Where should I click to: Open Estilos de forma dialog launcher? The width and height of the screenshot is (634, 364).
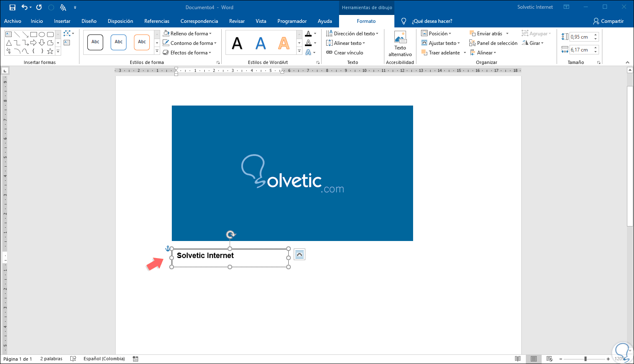coord(218,63)
